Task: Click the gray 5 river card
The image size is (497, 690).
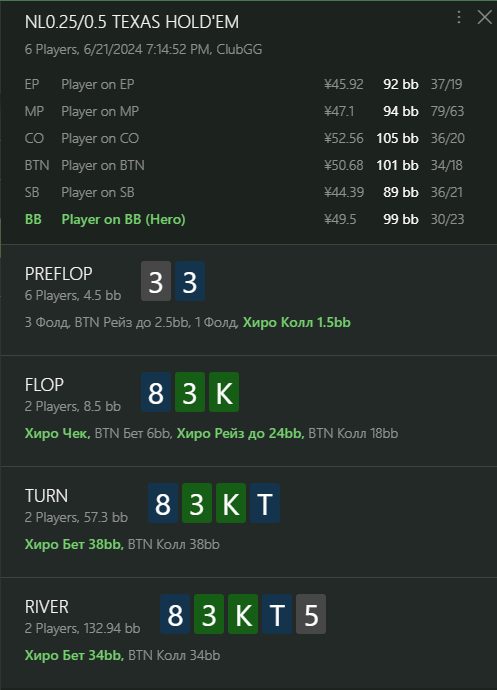Action: pyautogui.click(x=311, y=614)
